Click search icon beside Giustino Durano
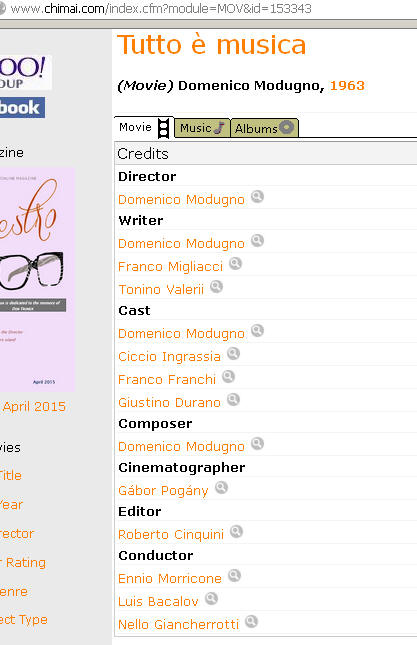The height and width of the screenshot is (645, 417). tap(233, 400)
